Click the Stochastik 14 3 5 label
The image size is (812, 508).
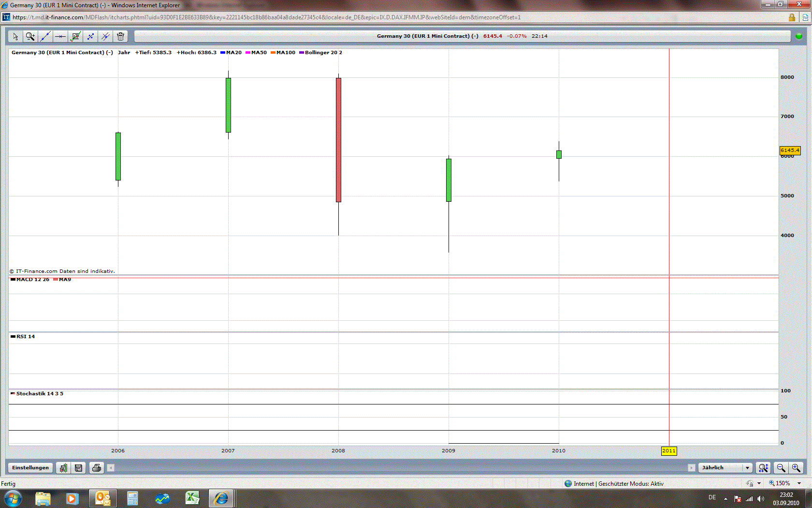[37, 394]
